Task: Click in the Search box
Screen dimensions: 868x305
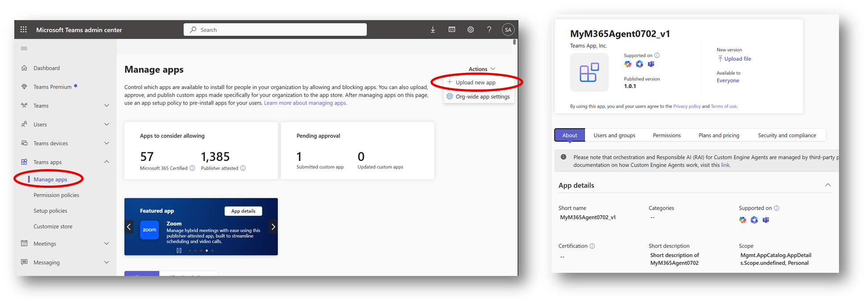Action: [x=275, y=30]
